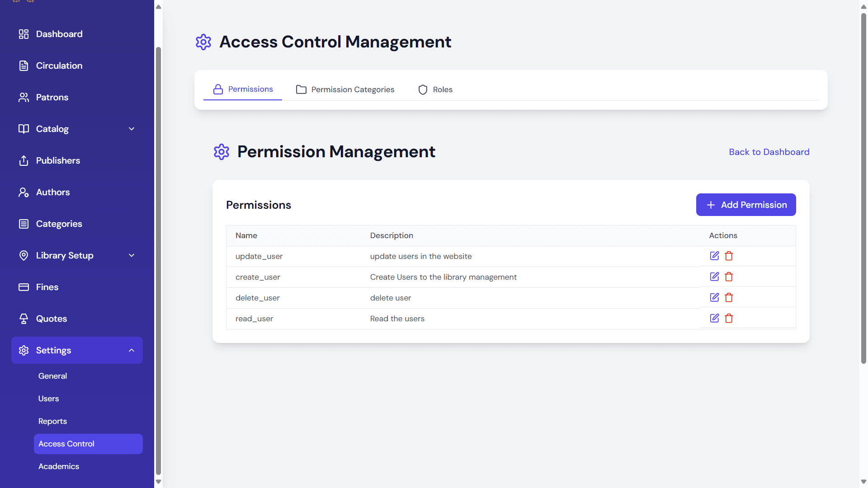This screenshot has height=488, width=868.
Task: Edit the update_user permission
Action: (714, 256)
